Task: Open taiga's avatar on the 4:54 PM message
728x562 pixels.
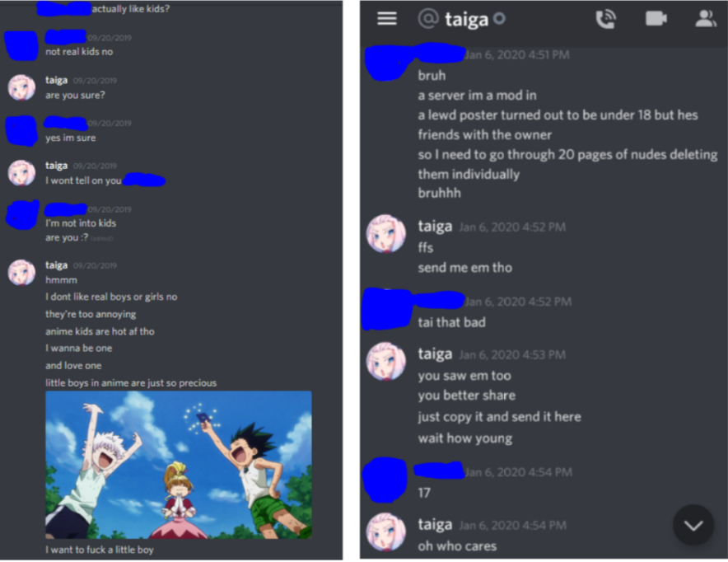Action: pyautogui.click(x=385, y=532)
